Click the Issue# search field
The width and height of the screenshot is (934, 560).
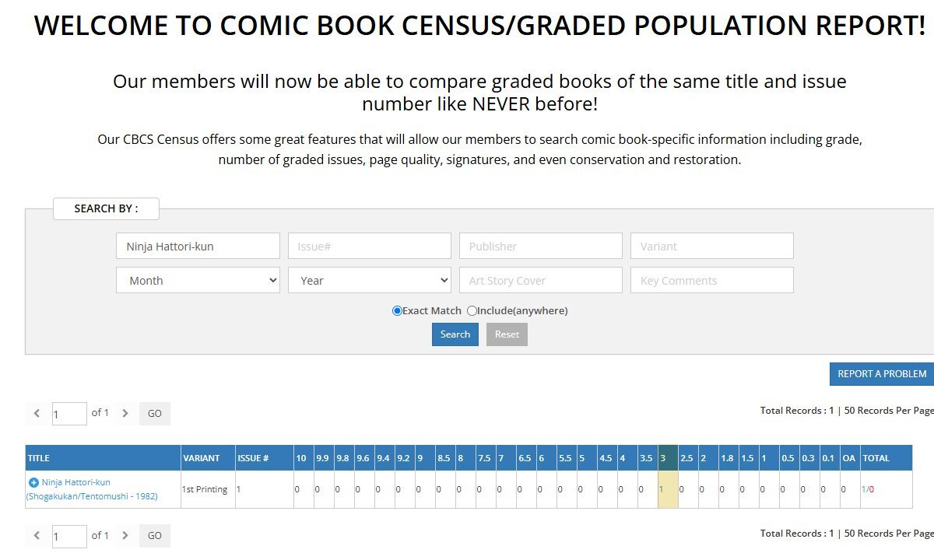point(369,247)
